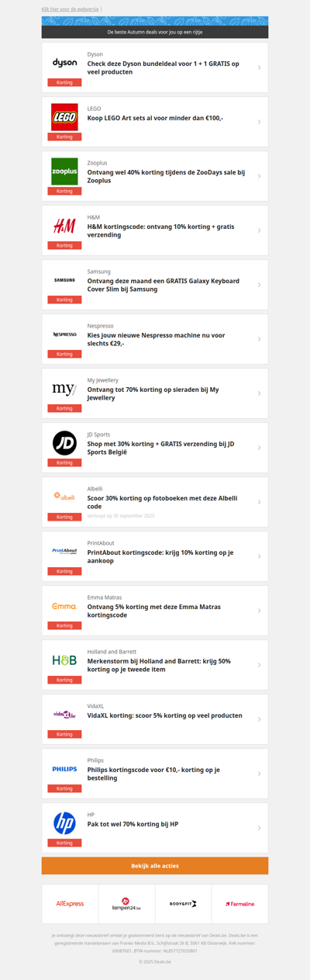Click the Dyson brand logo

click(64, 63)
